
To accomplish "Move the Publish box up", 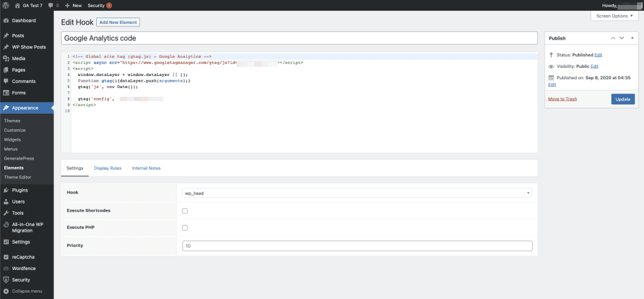I will tap(613, 38).
